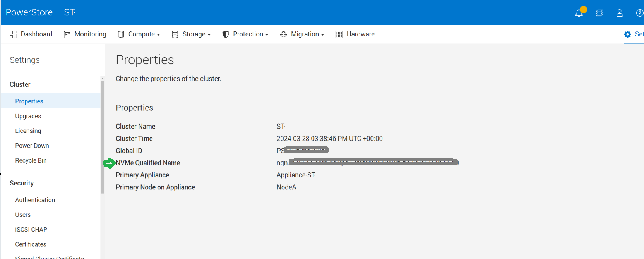Open Upgrades in the settings sidebar

(x=28, y=116)
